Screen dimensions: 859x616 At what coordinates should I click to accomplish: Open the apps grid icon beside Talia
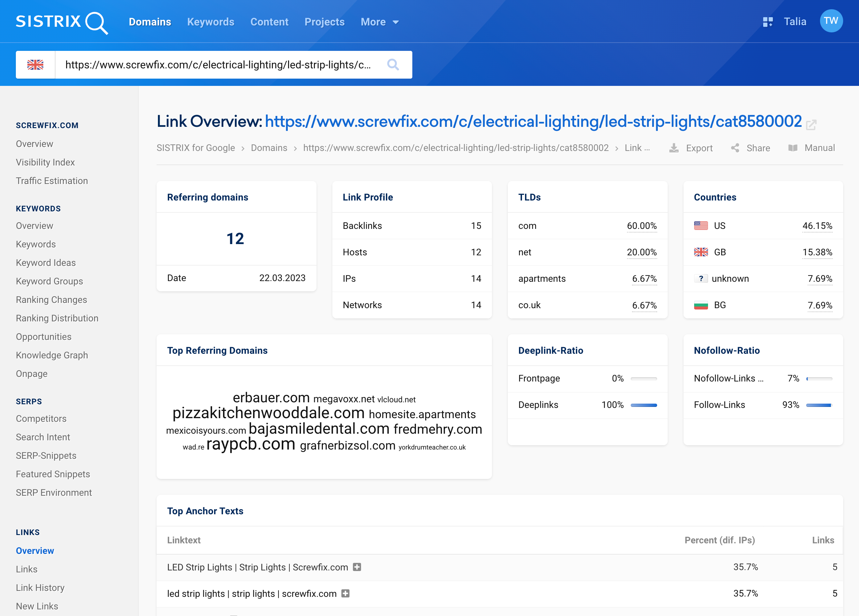767,22
